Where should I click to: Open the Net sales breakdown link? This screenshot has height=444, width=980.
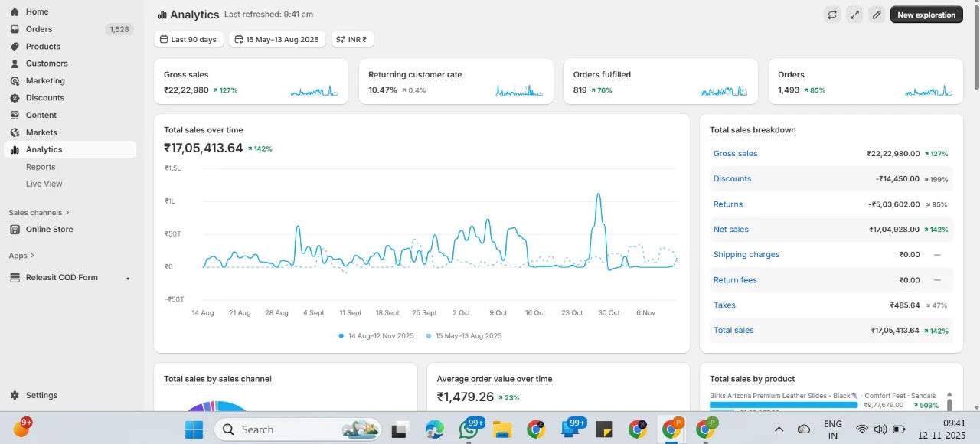pyautogui.click(x=730, y=229)
